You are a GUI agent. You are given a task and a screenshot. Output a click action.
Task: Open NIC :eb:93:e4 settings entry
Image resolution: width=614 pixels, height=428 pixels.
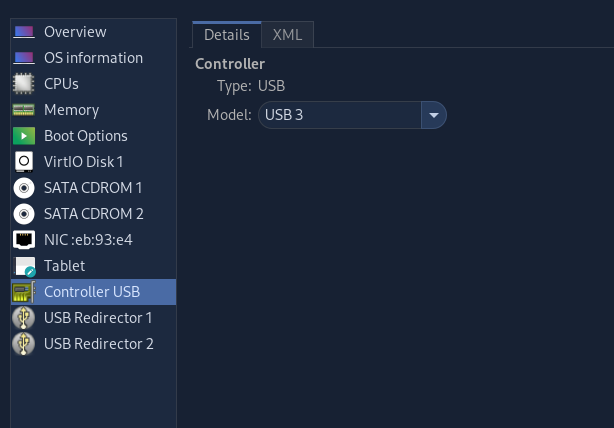tap(93, 240)
